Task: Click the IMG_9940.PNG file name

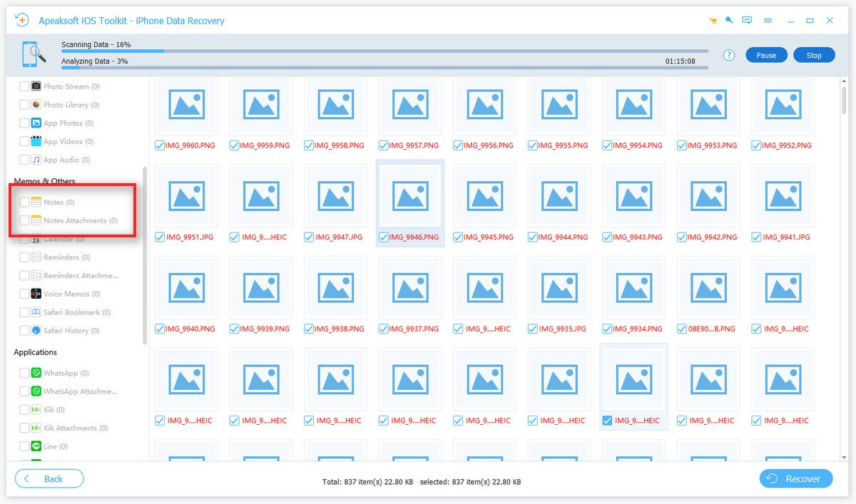Action: coord(190,329)
